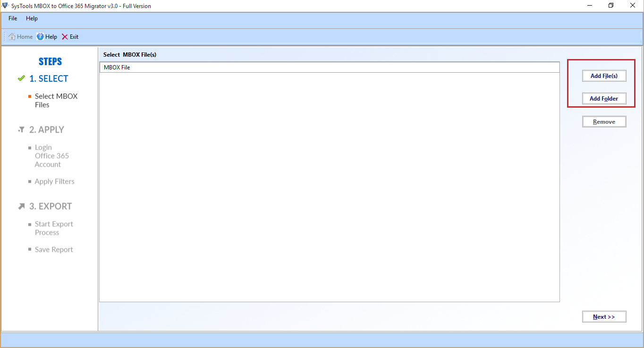Click the Save Report step

coord(54,249)
